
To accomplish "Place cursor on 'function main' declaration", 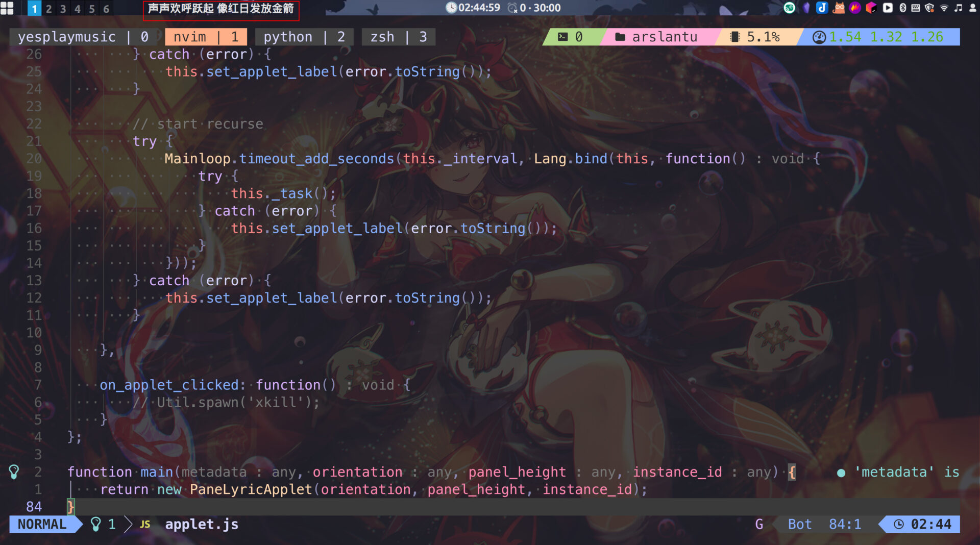I will [x=120, y=472].
